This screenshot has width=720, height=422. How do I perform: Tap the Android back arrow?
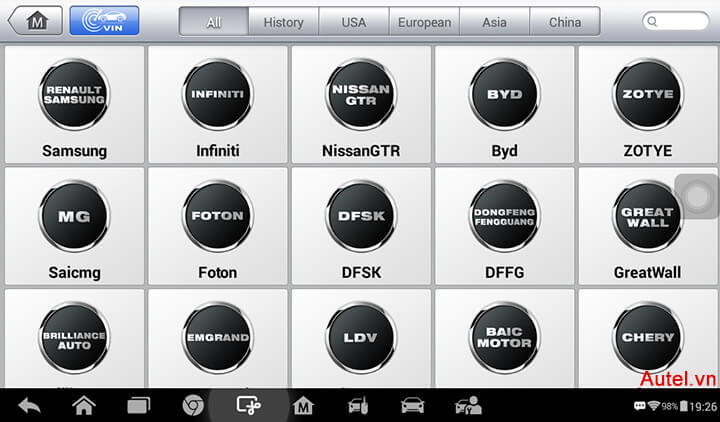pyautogui.click(x=29, y=406)
